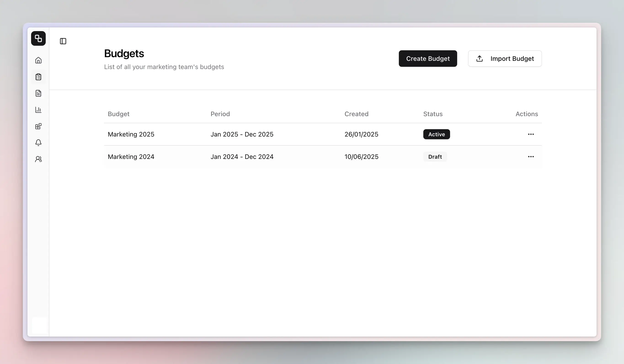Open the Marketing 2025 budget row
The width and height of the screenshot is (624, 364).
[x=131, y=134]
